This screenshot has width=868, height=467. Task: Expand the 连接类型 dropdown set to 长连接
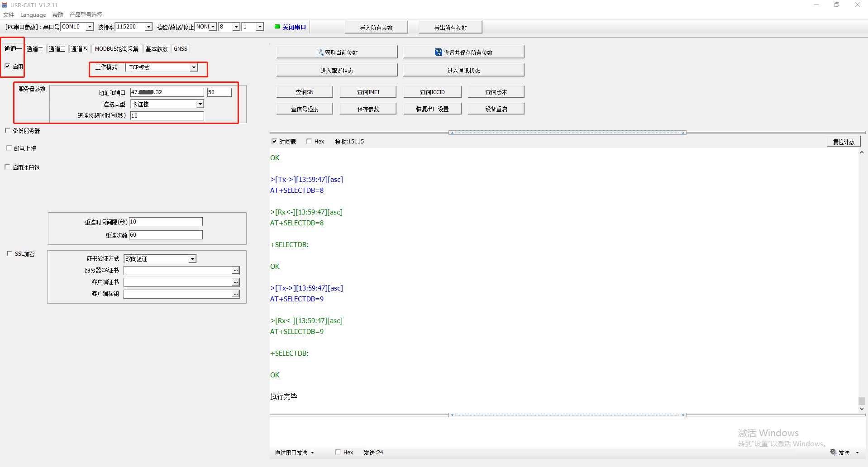click(x=200, y=104)
